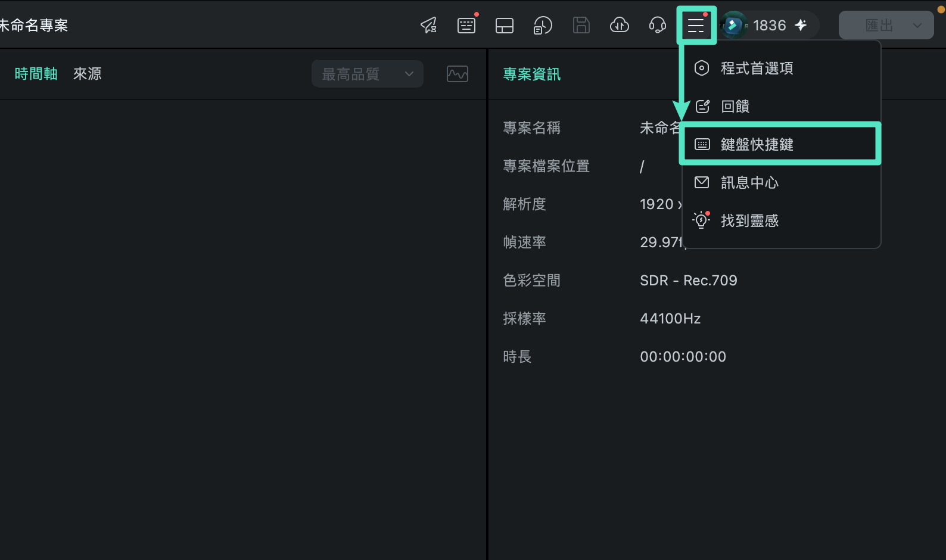
Task: Click the save project floppy icon
Action: [581, 26]
